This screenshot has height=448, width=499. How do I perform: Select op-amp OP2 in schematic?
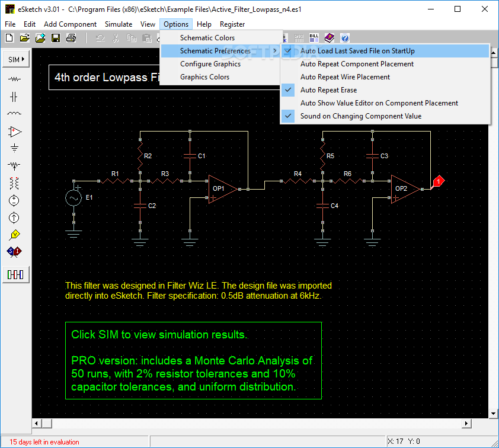tap(405, 189)
